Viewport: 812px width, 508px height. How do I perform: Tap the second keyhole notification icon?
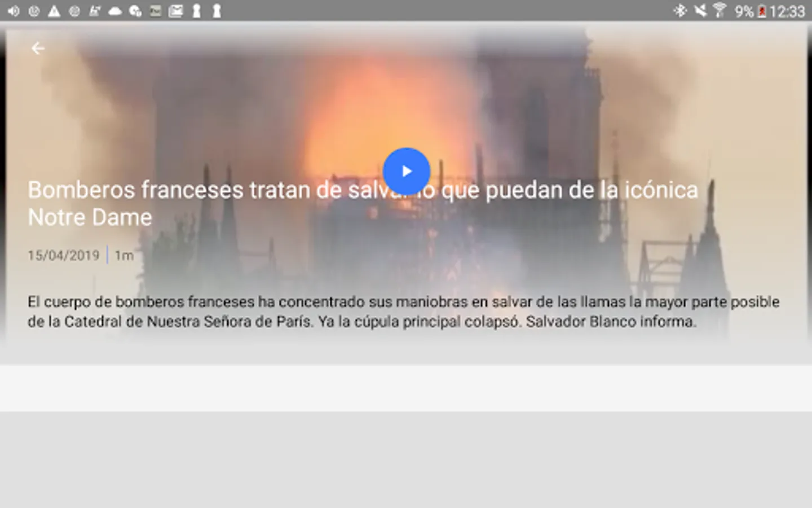pos(217,11)
